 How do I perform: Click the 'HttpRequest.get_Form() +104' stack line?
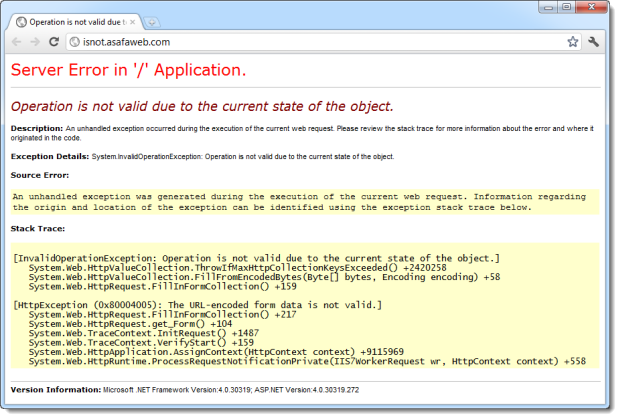pyautogui.click(x=130, y=324)
